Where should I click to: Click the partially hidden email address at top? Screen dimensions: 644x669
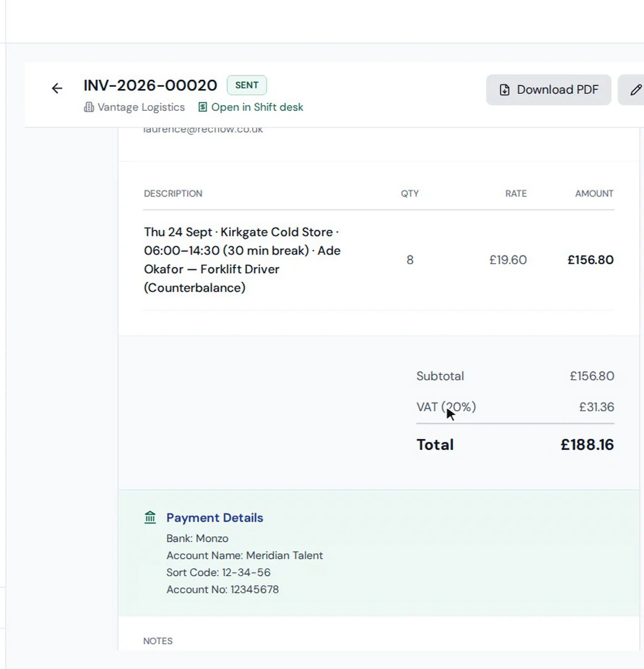[203, 129]
